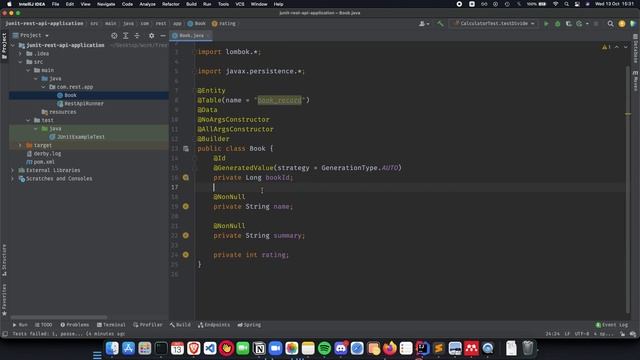Image resolution: width=640 pixels, height=360 pixels.
Task: Toggle the Database side tool window
Action: [x=636, y=49]
